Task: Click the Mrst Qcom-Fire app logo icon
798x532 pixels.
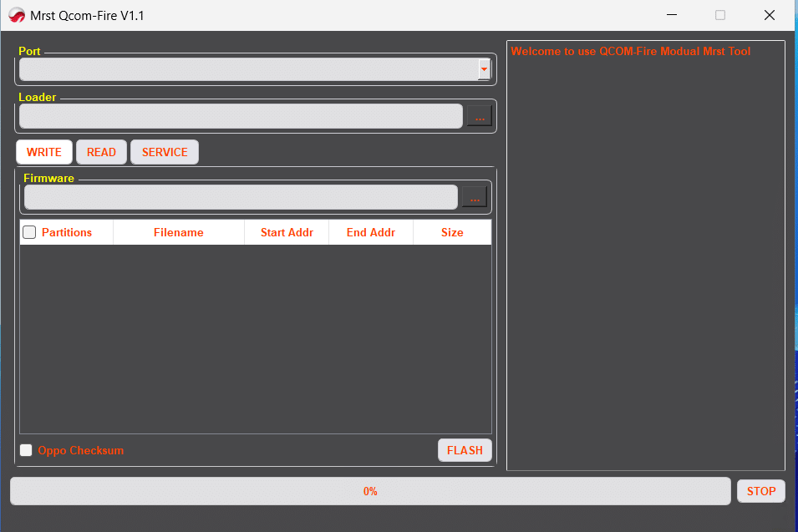Action: pyautogui.click(x=16, y=15)
